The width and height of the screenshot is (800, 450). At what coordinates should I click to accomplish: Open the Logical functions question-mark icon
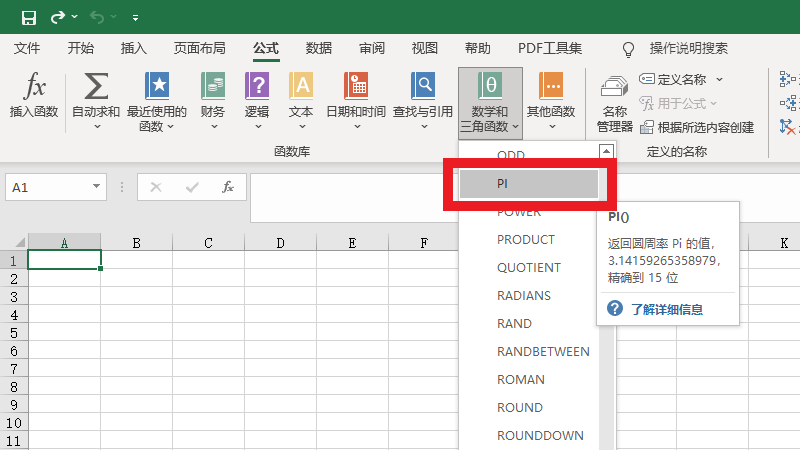(x=257, y=87)
